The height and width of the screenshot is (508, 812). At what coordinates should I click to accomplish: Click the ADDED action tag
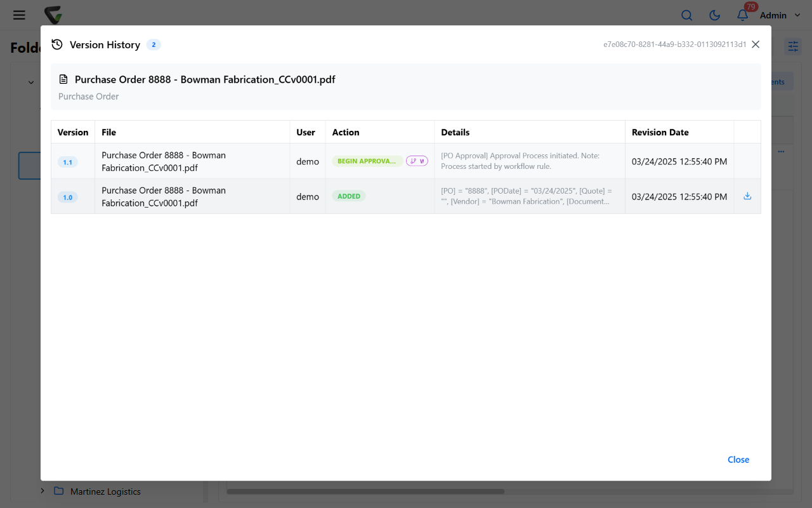tap(349, 196)
